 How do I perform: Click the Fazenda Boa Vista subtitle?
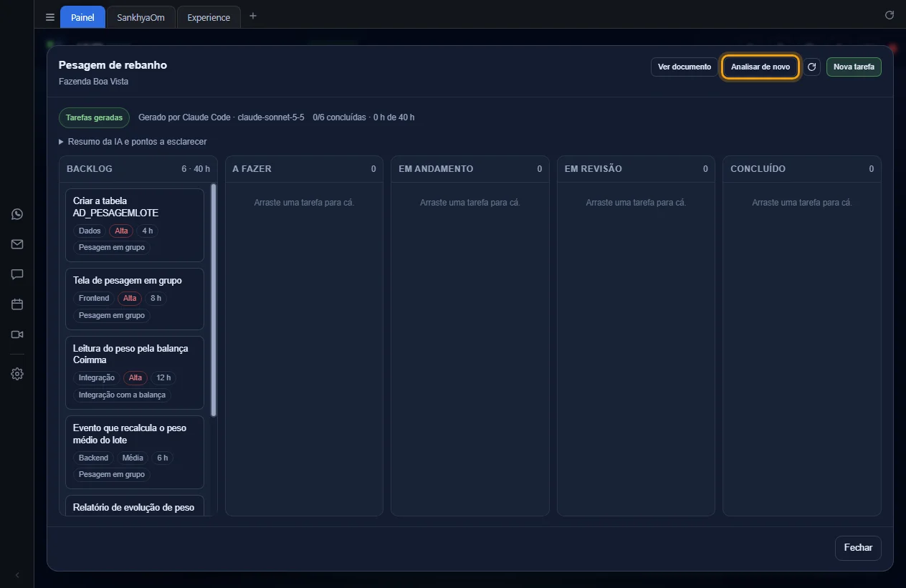(94, 82)
